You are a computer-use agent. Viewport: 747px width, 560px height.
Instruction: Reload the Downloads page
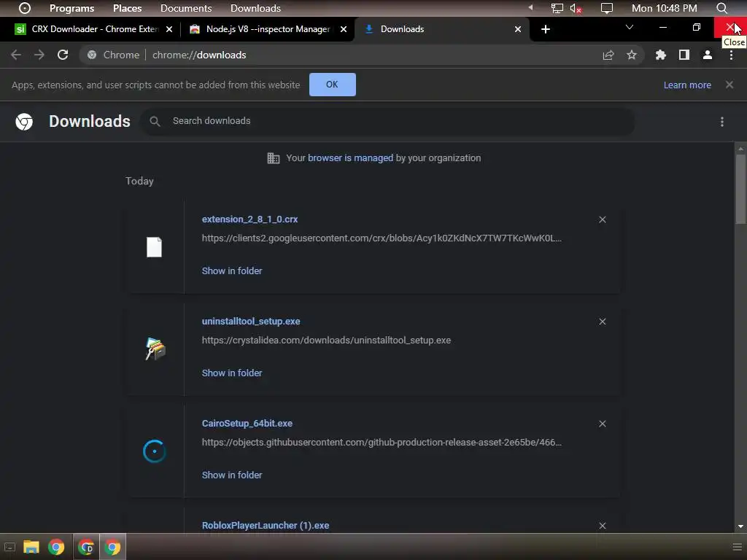(x=63, y=55)
